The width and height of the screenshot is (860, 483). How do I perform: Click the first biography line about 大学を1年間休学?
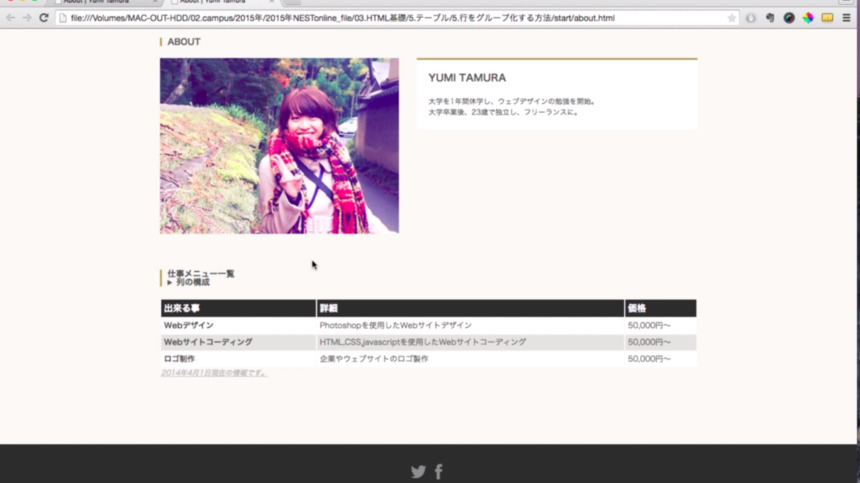click(513, 101)
